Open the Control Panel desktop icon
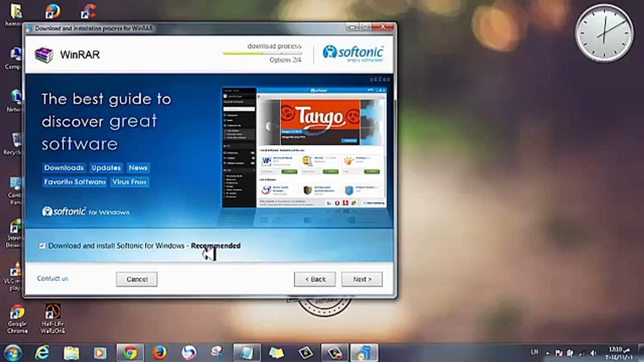The image size is (644, 362). [x=15, y=191]
